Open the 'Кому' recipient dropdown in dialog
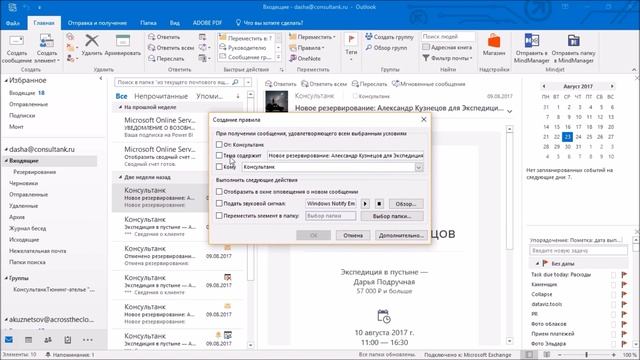 click(419, 167)
